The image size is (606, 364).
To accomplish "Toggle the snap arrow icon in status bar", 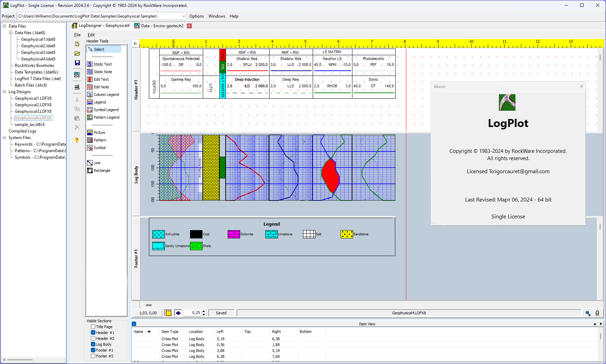I will (x=178, y=313).
